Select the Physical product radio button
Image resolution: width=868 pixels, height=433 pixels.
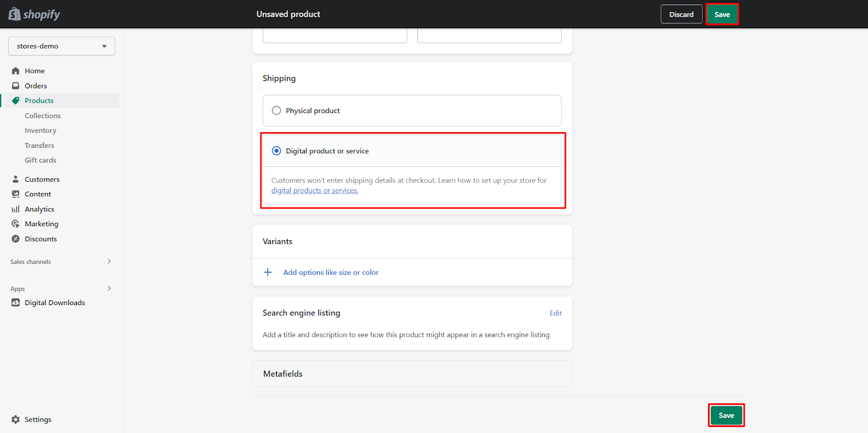point(277,111)
